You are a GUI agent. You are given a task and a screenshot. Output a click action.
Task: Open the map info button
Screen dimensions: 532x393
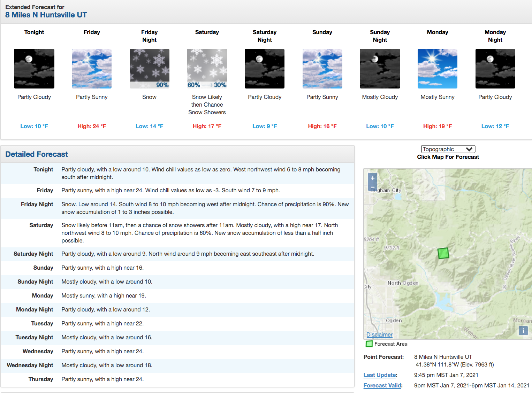[x=523, y=330]
